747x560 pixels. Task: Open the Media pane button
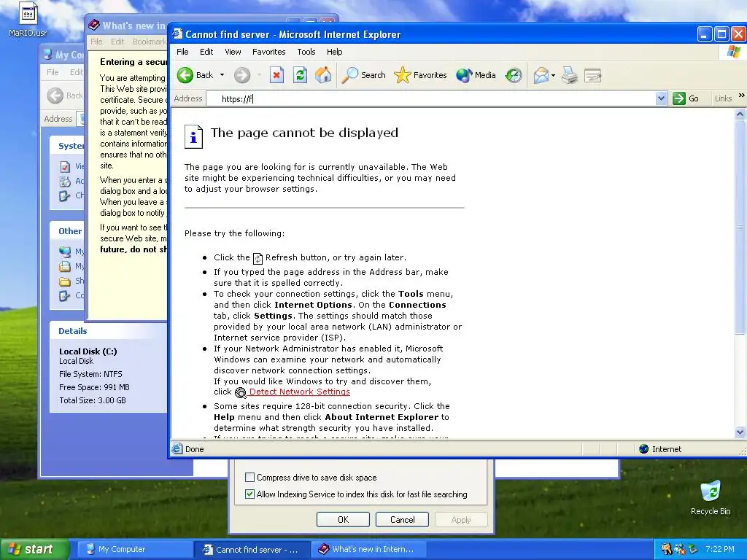[476, 75]
